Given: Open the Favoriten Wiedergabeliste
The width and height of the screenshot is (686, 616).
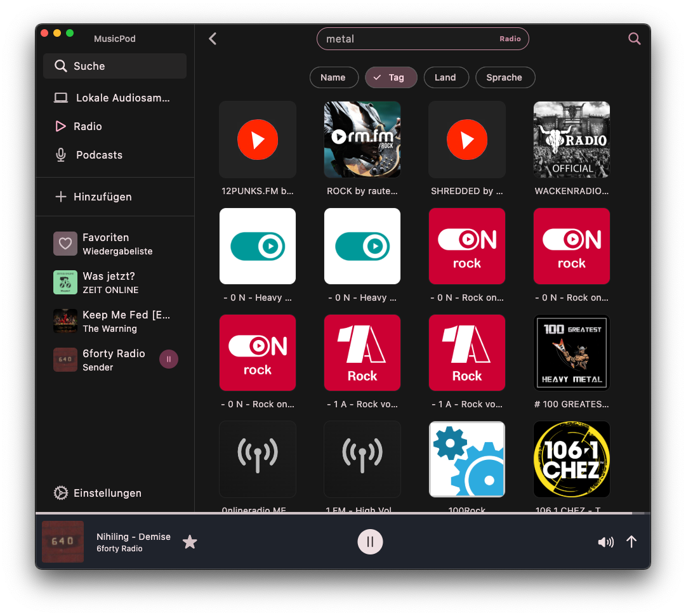Looking at the screenshot, I should [x=115, y=244].
